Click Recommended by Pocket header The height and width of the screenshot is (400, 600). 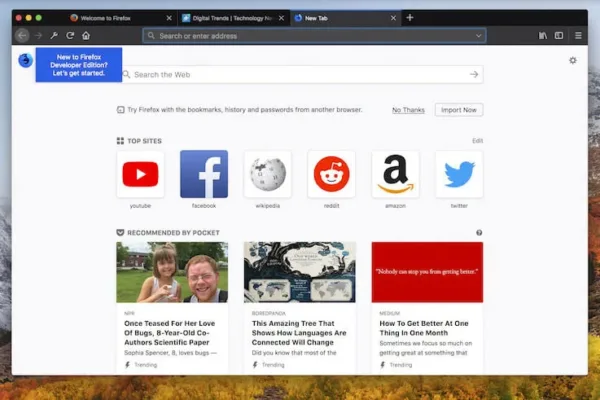(x=168, y=233)
